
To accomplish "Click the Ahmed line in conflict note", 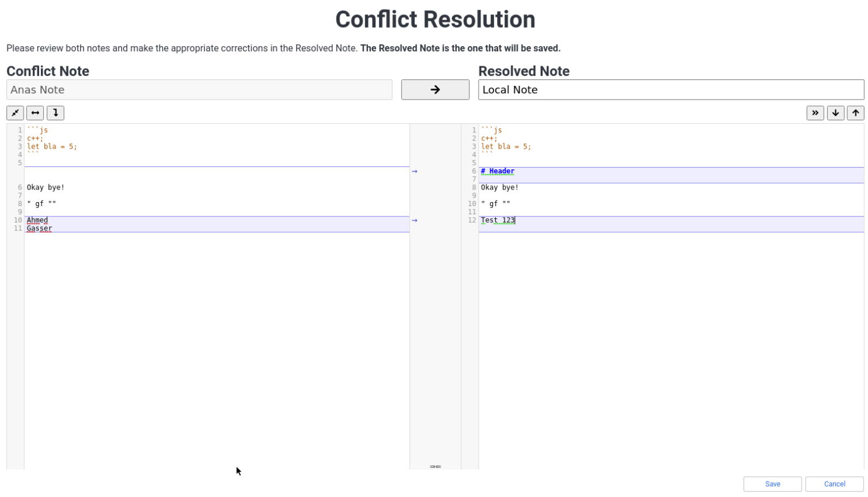I will coord(37,220).
